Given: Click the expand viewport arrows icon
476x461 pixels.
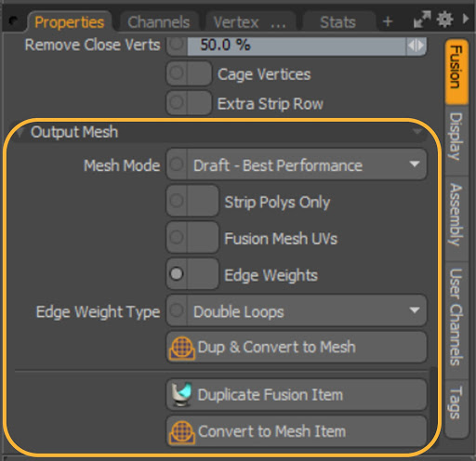Looking at the screenshot, I should click(422, 20).
